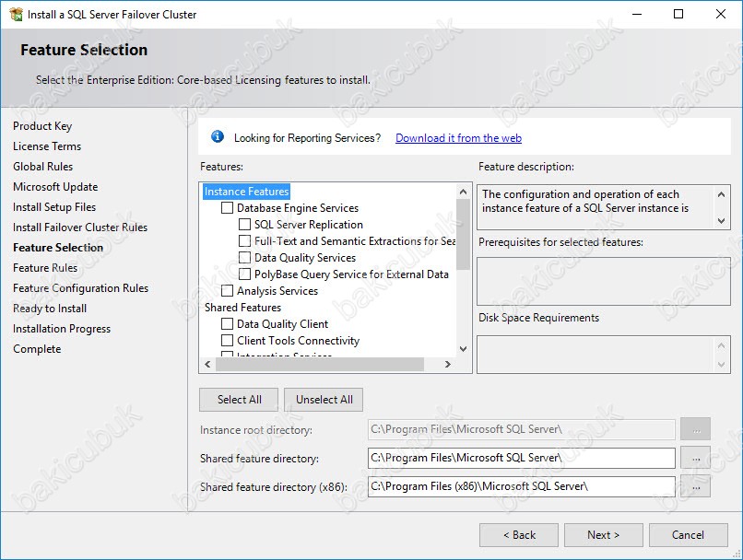Click the Unselect All button

(324, 400)
